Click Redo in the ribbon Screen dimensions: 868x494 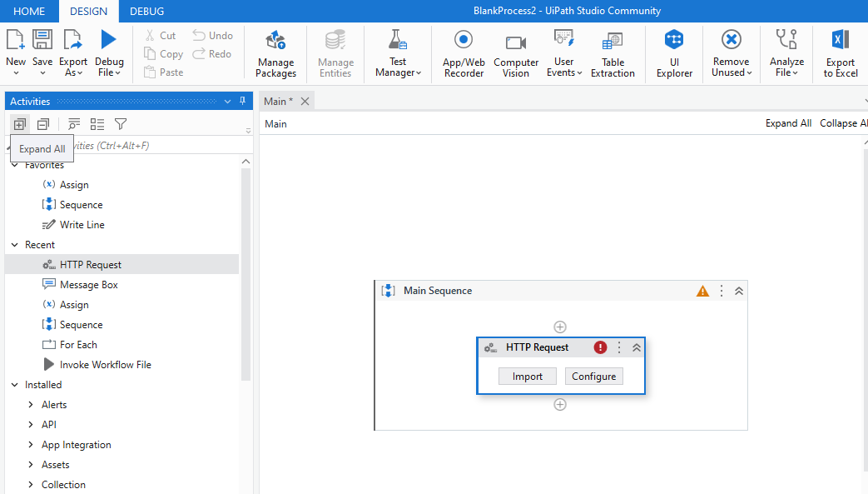(211, 54)
